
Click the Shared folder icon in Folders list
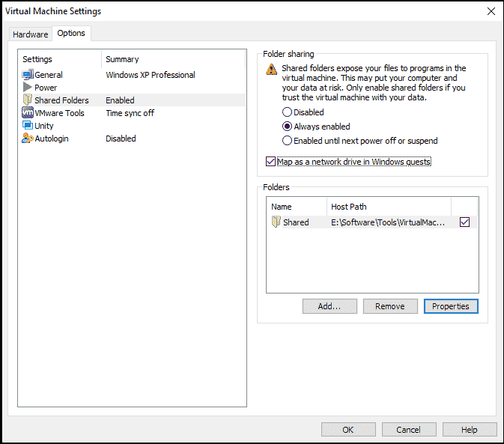point(276,222)
